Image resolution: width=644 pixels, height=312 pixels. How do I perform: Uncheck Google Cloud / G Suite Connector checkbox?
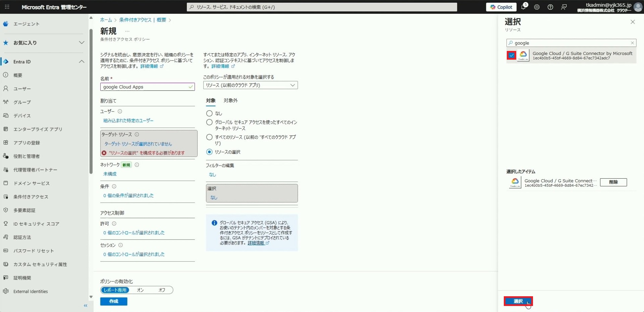(512, 55)
